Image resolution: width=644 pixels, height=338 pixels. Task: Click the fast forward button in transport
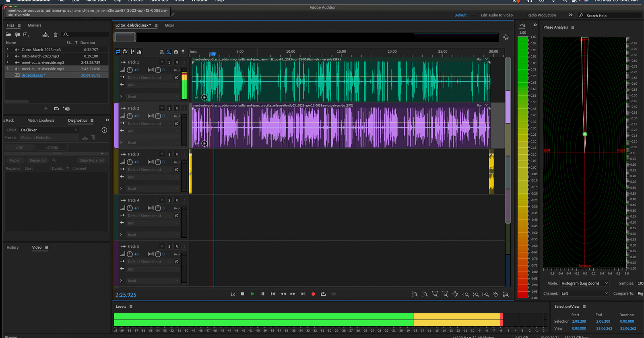pyautogui.click(x=293, y=294)
